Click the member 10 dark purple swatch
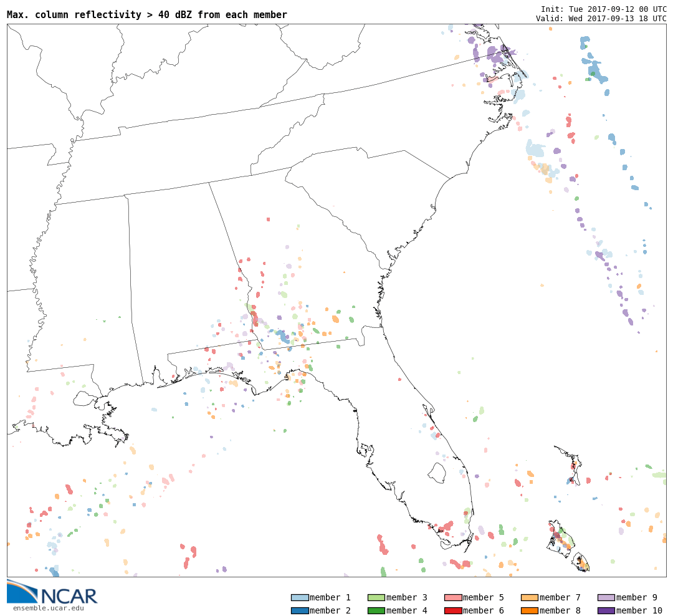Viewport: 673px width, 616px height. click(606, 610)
